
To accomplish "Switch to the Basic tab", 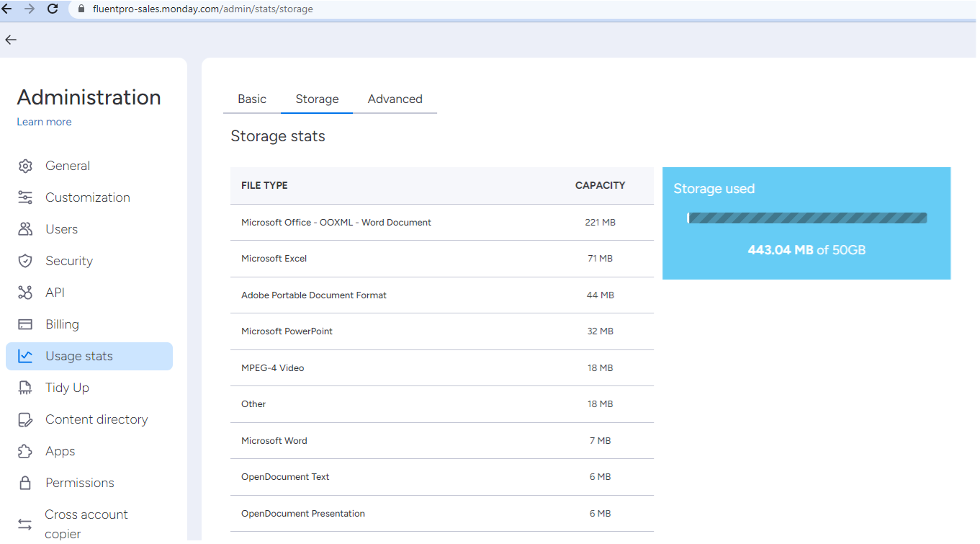I will pos(251,99).
